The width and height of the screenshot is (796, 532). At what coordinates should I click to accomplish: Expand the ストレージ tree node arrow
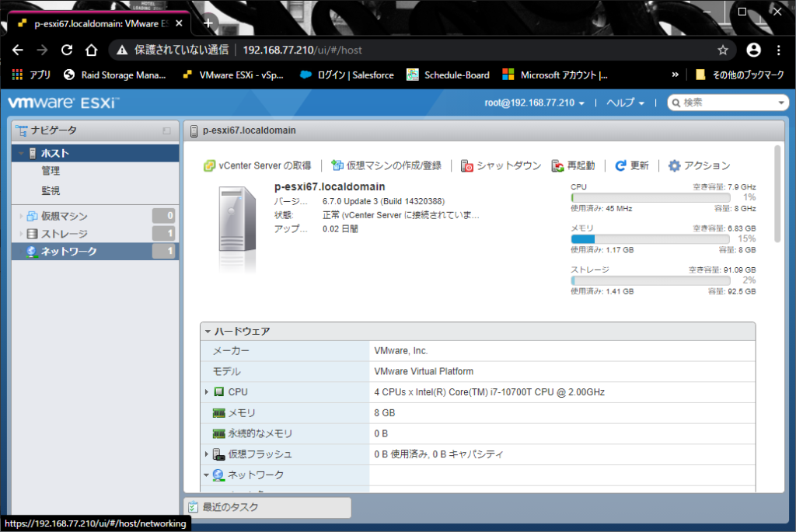21,234
